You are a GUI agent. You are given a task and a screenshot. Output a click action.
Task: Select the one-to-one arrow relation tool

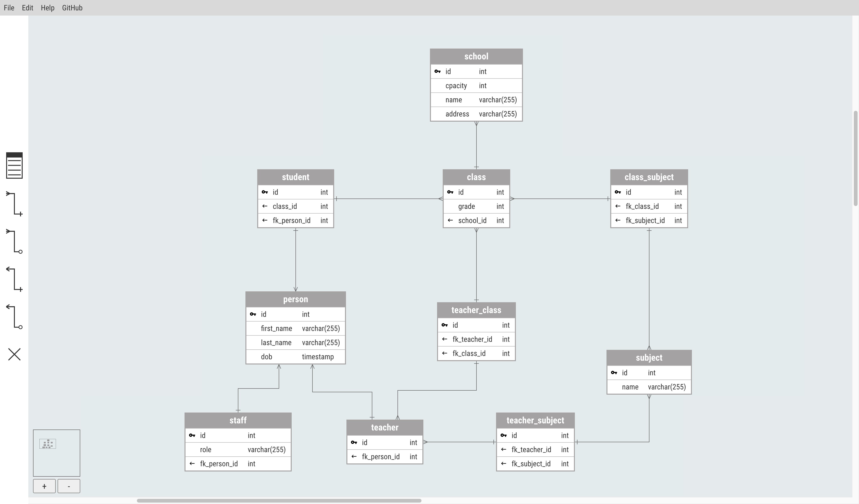tap(14, 279)
